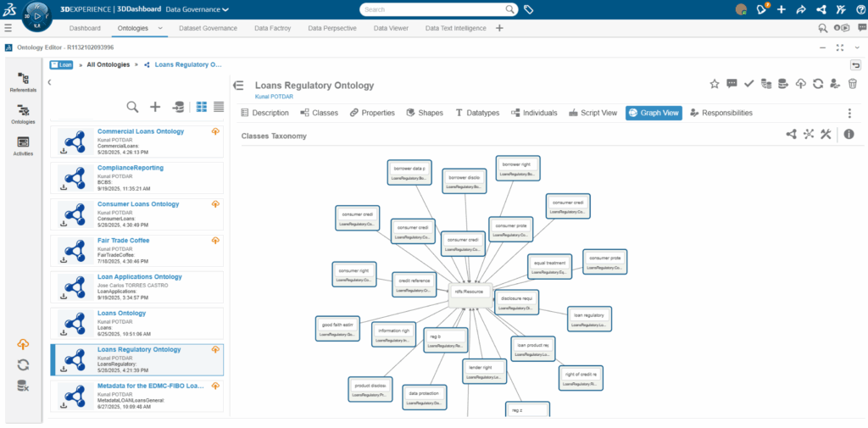This screenshot has height=428, width=868.
Task: Click the tools icon in graph toolbar
Action: pos(825,134)
